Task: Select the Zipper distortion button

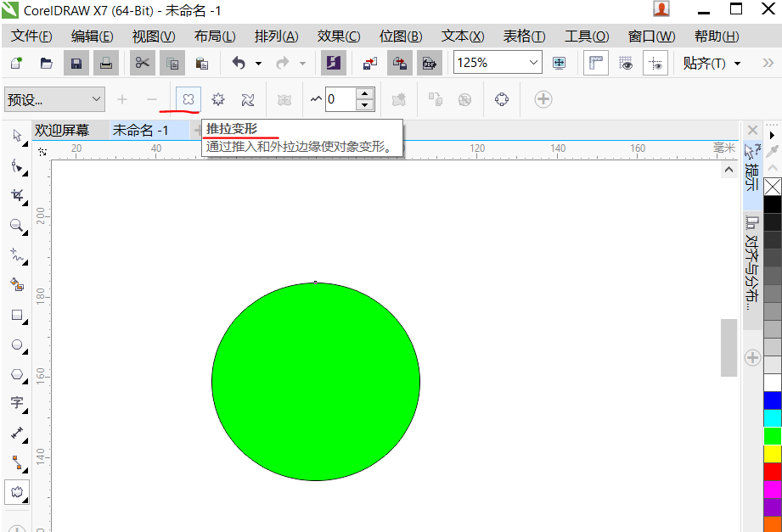Action: 218,100
